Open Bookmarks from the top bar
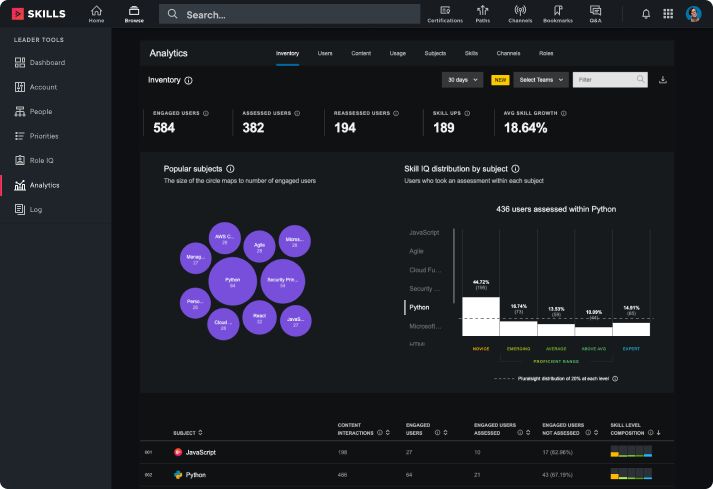 (558, 13)
